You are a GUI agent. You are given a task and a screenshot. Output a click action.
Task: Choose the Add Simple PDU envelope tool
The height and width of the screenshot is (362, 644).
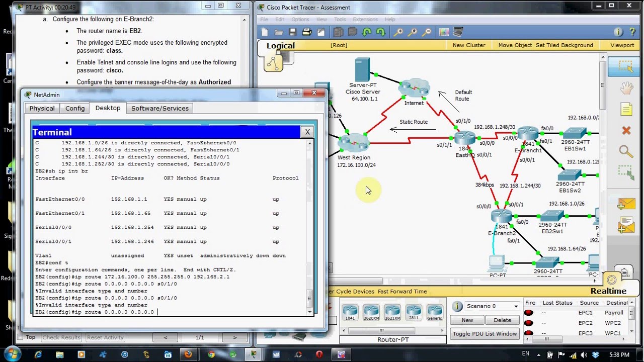click(x=626, y=203)
